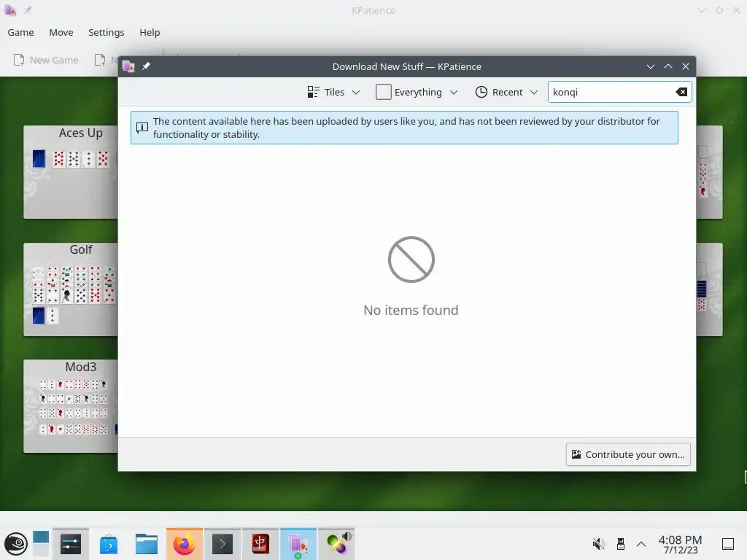Click the Tiles grid icon
This screenshot has width=747, height=560.
[313, 92]
